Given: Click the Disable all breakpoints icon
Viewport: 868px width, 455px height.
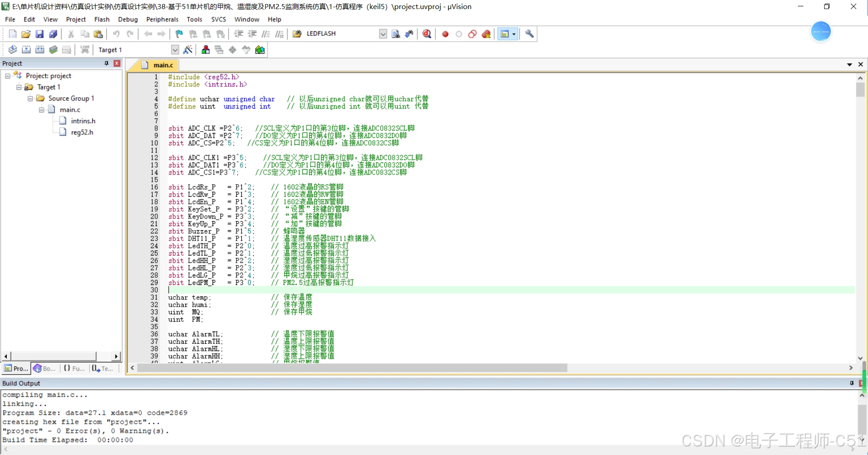Looking at the screenshot, I should (472, 34).
